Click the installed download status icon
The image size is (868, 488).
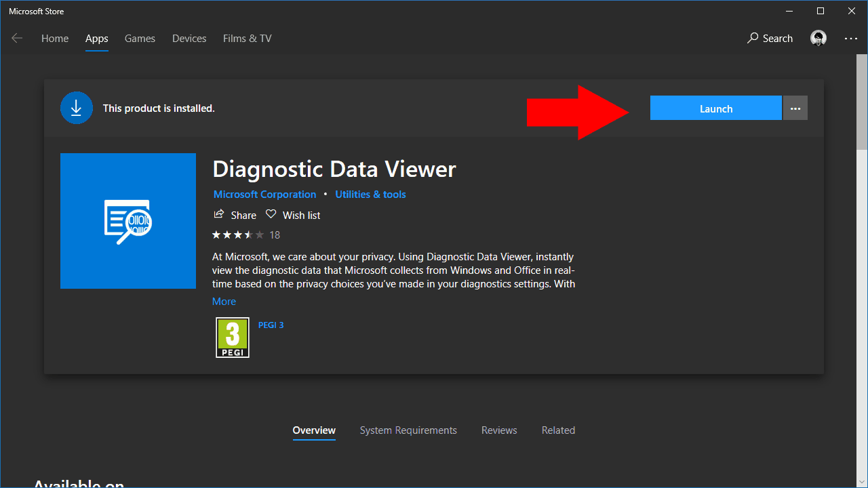tap(77, 108)
